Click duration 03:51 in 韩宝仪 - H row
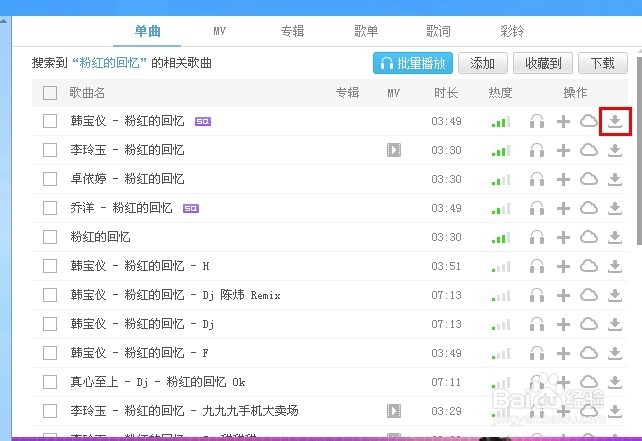642x441 pixels. click(x=446, y=267)
